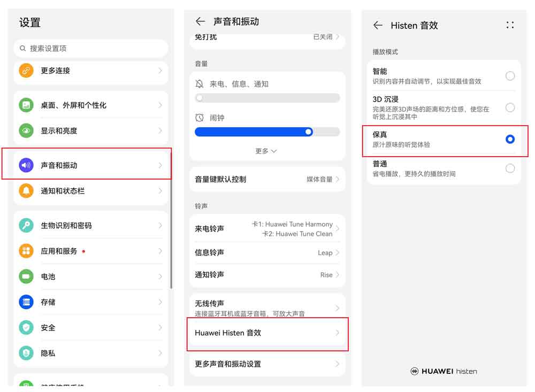Viewport: 535px width, 392px height.
Task: Tap the 媒体音量 value text
Action: click(x=319, y=179)
